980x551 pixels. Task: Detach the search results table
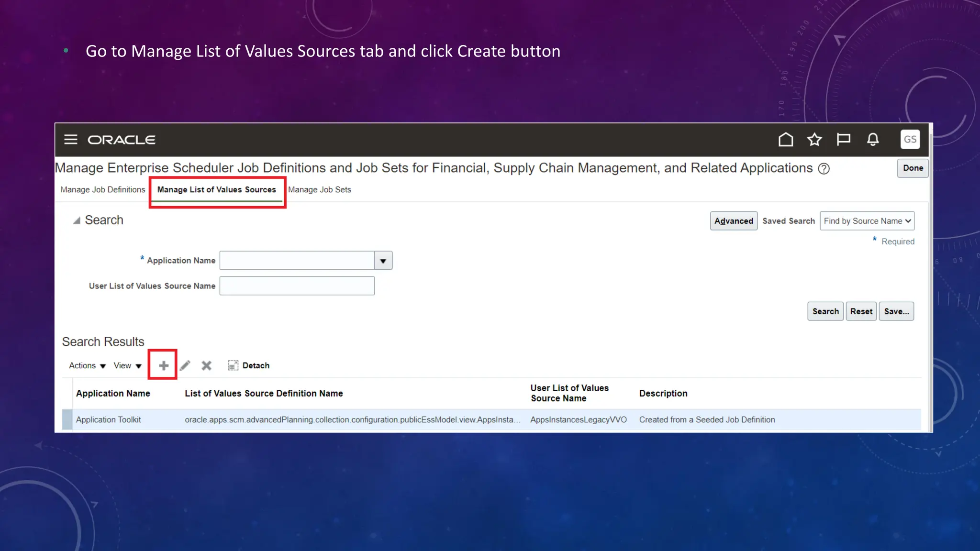pyautogui.click(x=248, y=365)
